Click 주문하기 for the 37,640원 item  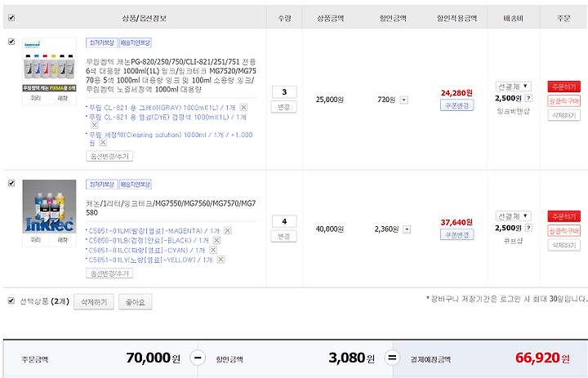pyautogui.click(x=563, y=216)
